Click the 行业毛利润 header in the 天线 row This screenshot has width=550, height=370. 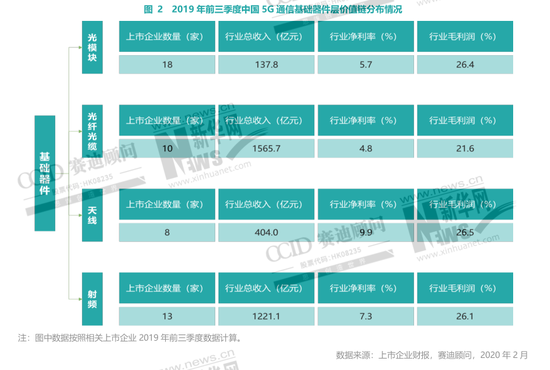pos(465,204)
